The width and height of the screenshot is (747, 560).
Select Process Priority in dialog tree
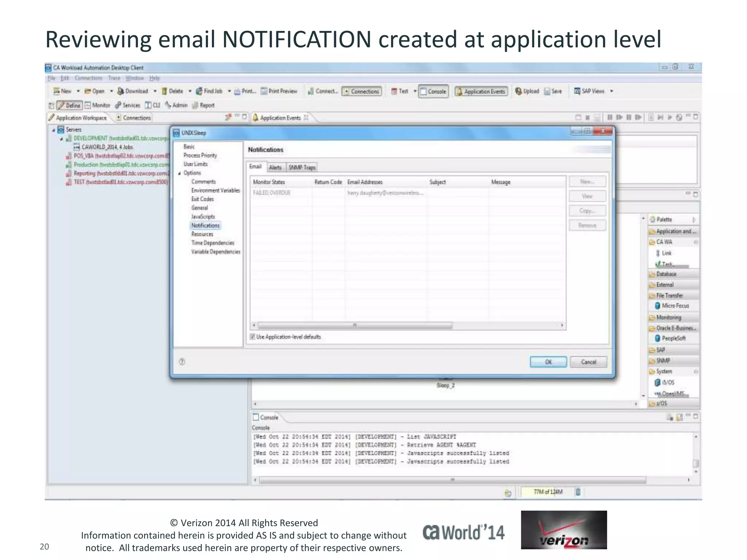[x=200, y=155]
